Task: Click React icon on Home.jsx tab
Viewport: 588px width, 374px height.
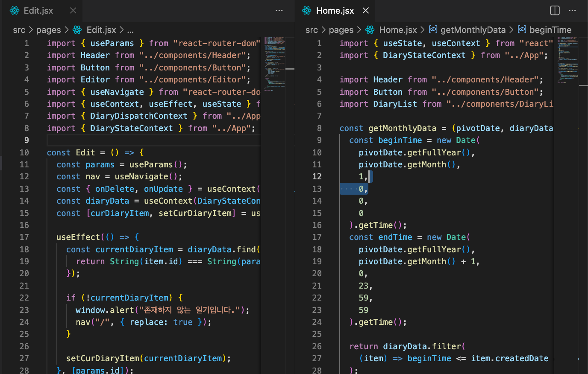Action: (307, 11)
